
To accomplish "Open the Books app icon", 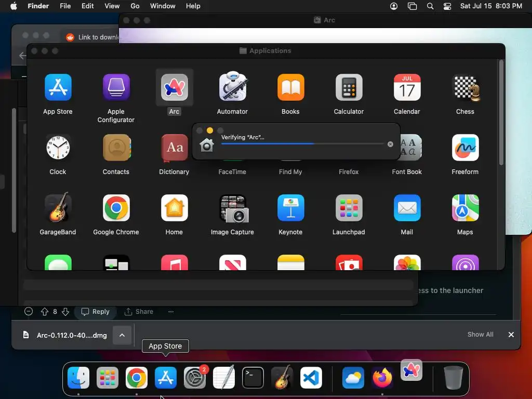I will 291,87.
